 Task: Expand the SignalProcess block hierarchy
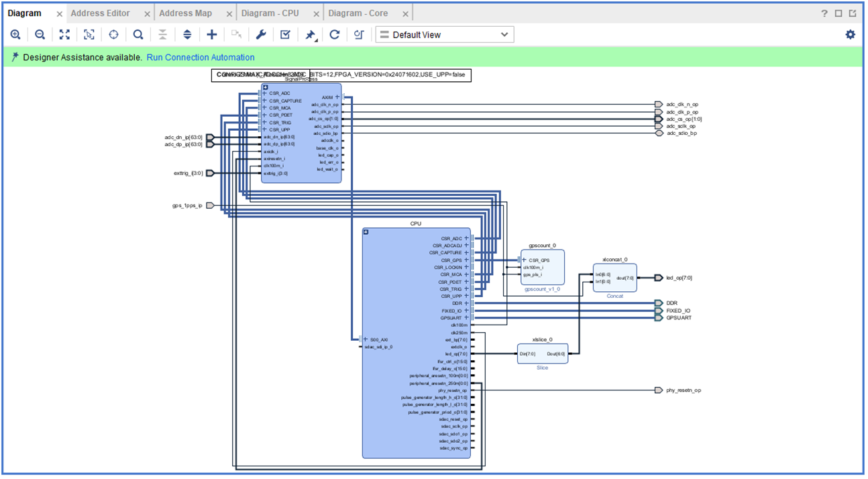pyautogui.click(x=266, y=88)
